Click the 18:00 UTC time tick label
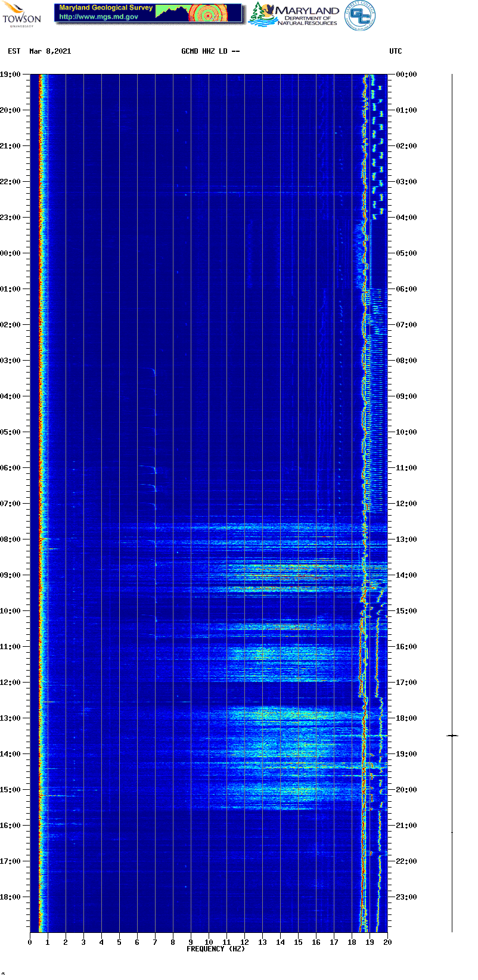The height and width of the screenshot is (980, 478). (x=406, y=718)
